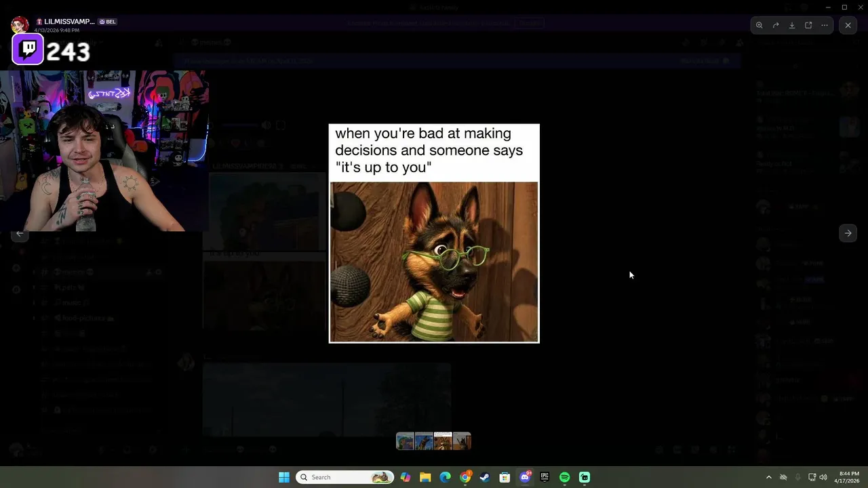
Task: Click the microphone tray icon
Action: tap(797, 477)
